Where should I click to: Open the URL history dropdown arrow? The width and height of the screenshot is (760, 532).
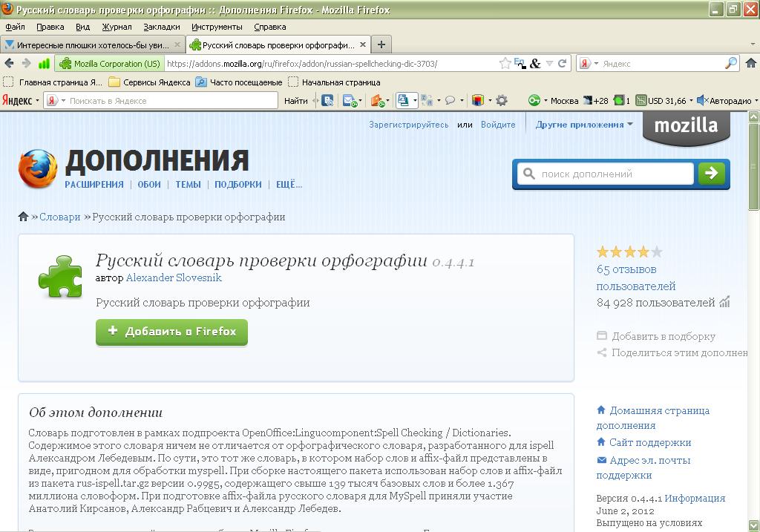pos(549,64)
